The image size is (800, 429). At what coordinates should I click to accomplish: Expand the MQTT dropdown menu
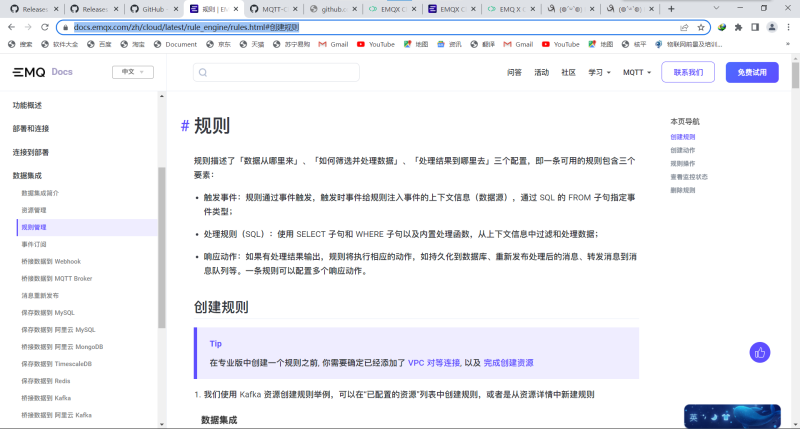tap(637, 73)
